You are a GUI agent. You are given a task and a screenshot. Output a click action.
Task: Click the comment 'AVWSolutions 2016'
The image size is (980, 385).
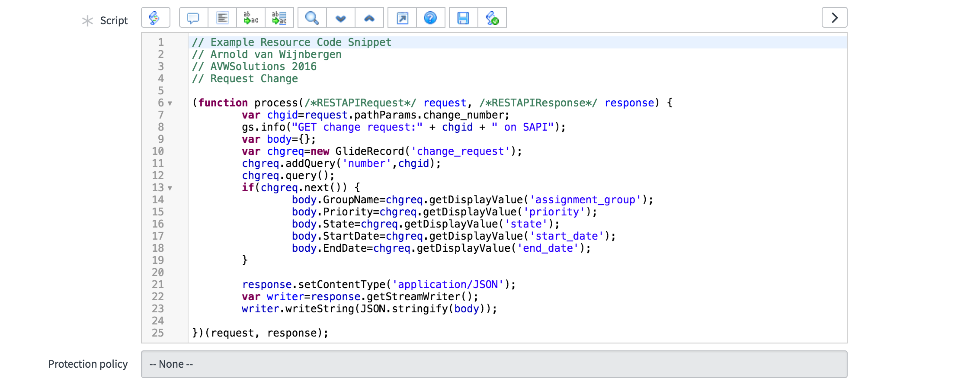pyautogui.click(x=263, y=66)
